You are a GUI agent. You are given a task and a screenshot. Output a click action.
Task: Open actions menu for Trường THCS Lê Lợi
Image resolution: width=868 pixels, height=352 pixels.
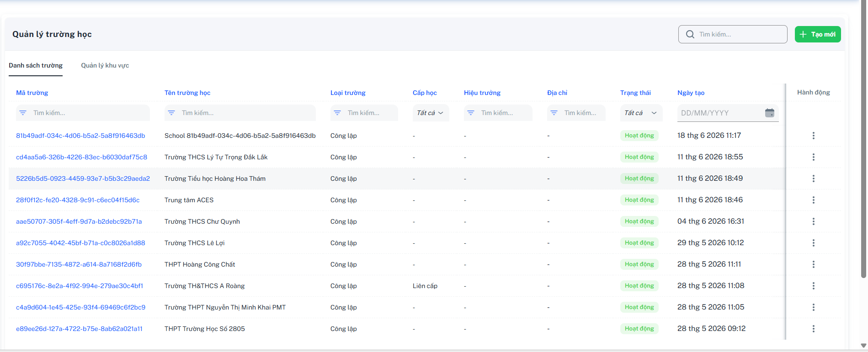[813, 243]
